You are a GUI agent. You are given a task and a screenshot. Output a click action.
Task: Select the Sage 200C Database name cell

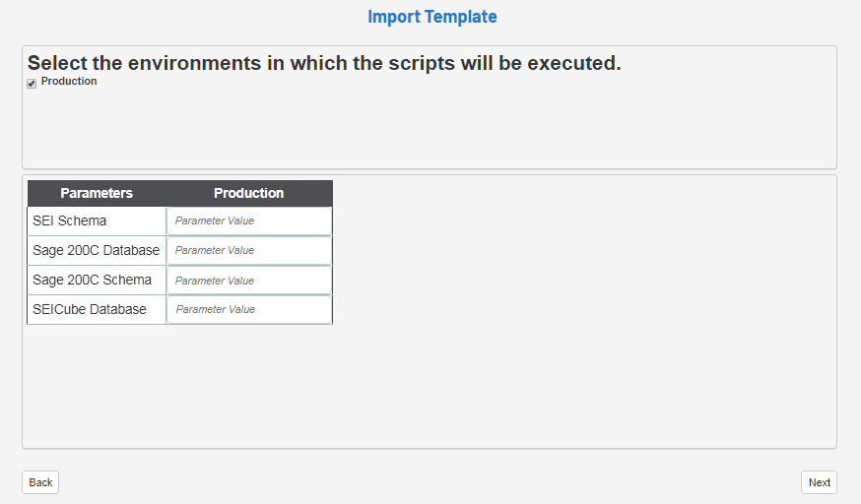97,250
